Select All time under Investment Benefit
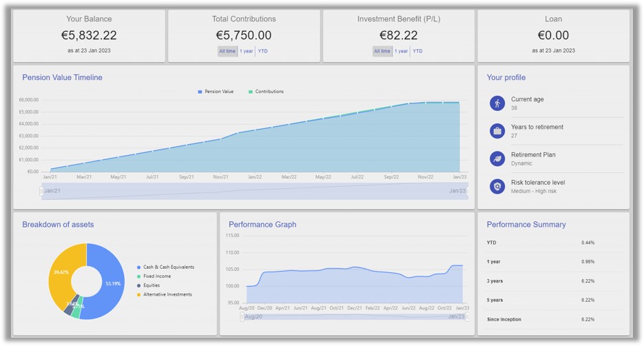Image resolution: width=644 pixels, height=346 pixels. pos(382,52)
